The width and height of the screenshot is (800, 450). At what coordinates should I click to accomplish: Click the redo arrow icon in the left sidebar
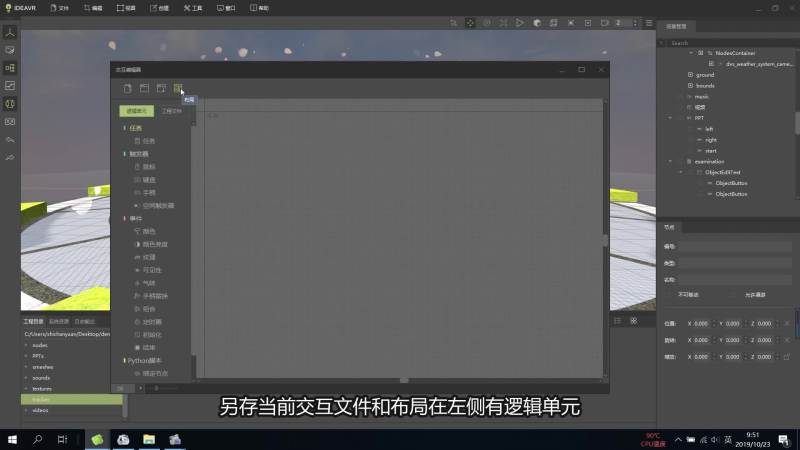point(10,158)
